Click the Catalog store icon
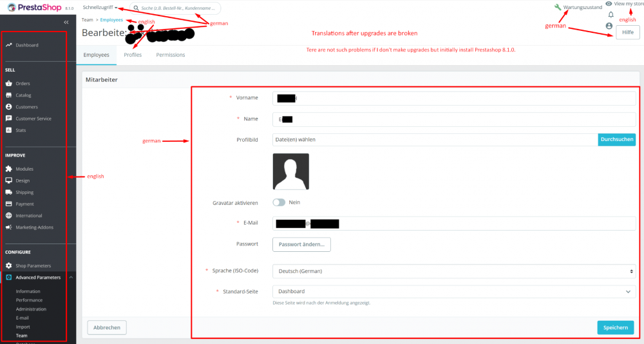 pos(8,95)
